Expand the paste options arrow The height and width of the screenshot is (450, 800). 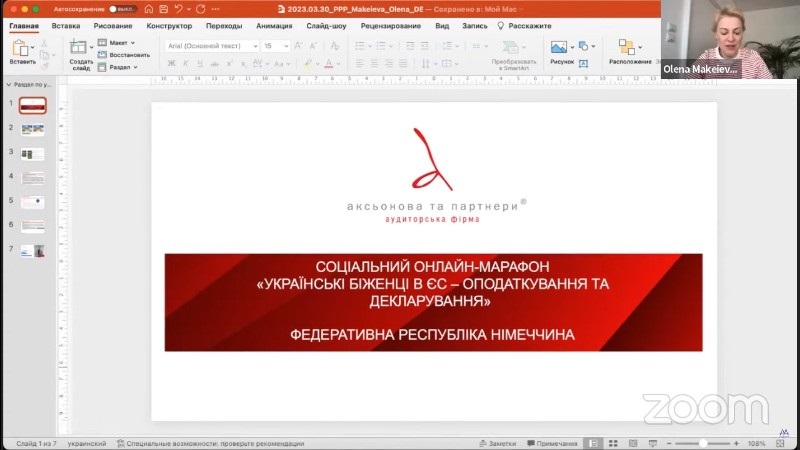coord(33,47)
